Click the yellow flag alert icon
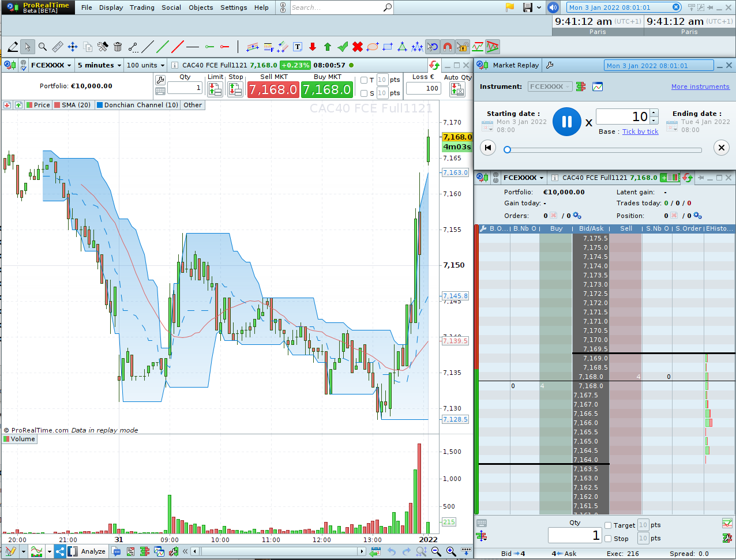The image size is (736, 560). pyautogui.click(x=510, y=7)
